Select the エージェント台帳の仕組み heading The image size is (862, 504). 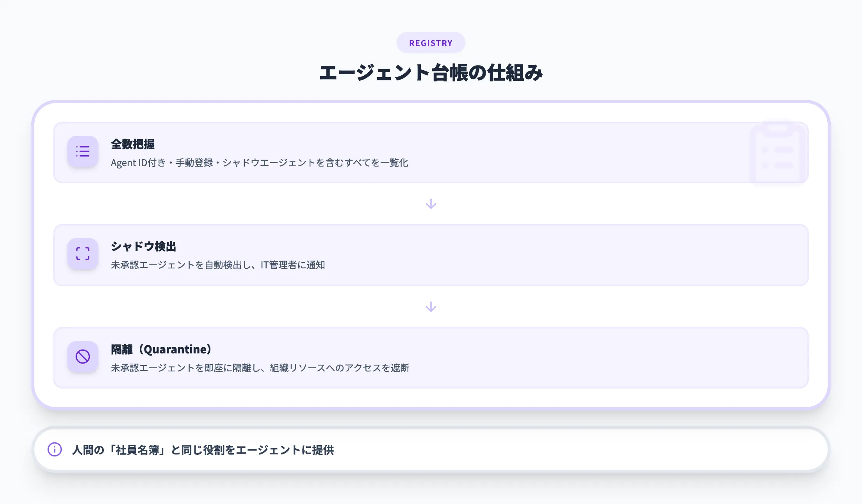tap(431, 72)
